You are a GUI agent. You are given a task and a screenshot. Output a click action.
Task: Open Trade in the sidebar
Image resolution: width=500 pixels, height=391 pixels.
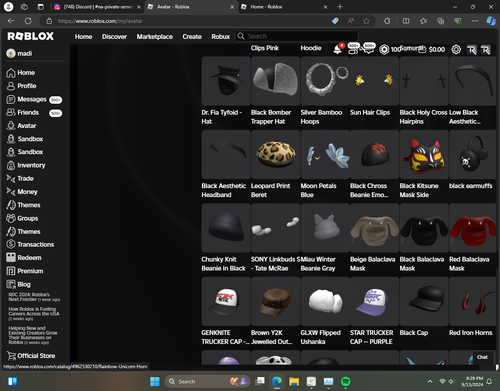[x=20, y=179]
